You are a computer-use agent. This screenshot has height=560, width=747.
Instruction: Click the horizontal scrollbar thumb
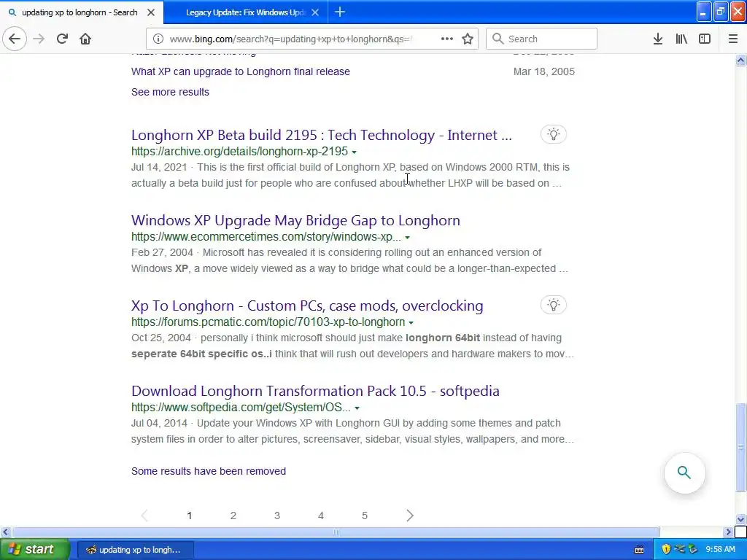pyautogui.click(x=336, y=532)
